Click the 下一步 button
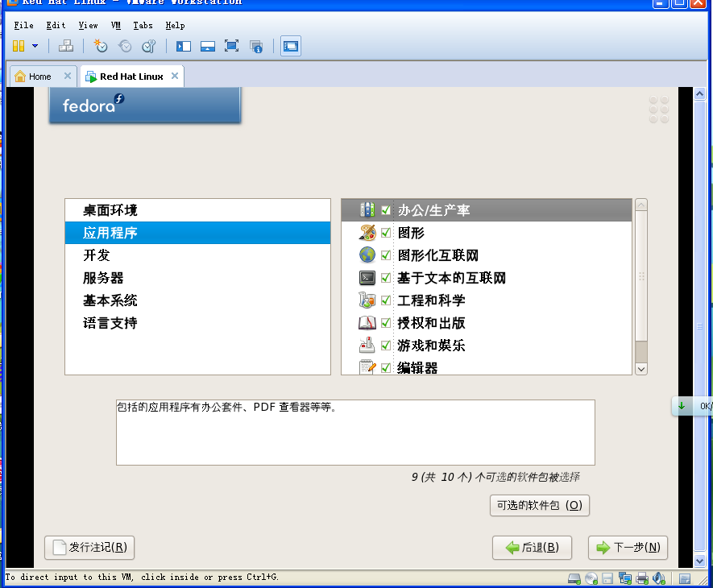 click(628, 548)
